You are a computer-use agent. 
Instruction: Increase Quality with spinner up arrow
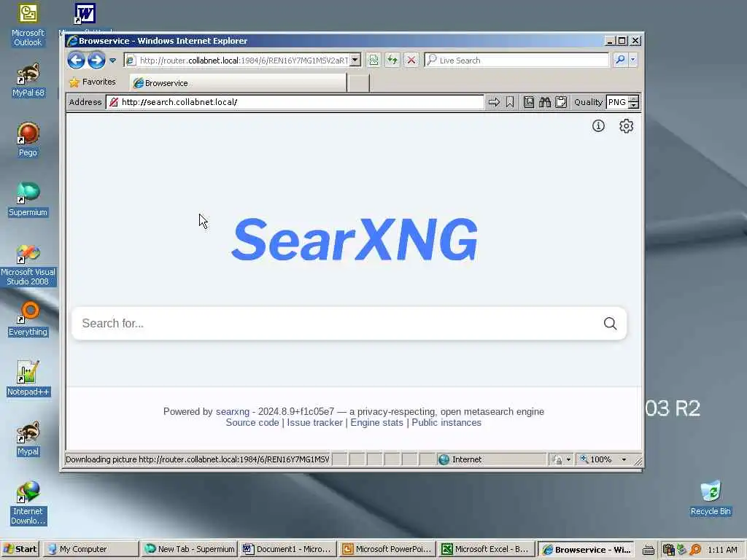coord(634,98)
